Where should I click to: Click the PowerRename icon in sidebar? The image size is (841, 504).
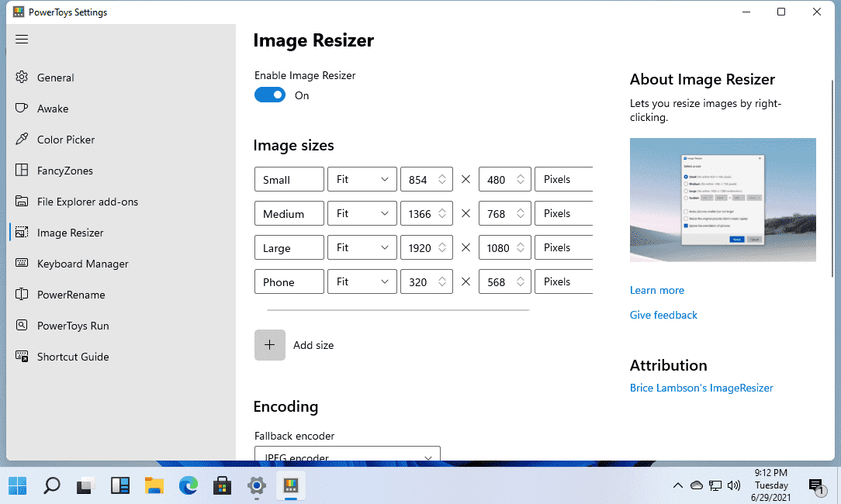click(x=22, y=295)
